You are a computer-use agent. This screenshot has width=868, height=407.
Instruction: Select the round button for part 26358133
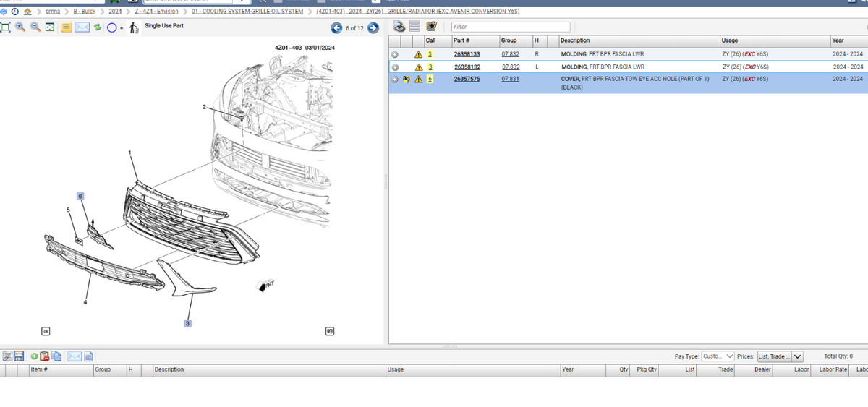(395, 54)
